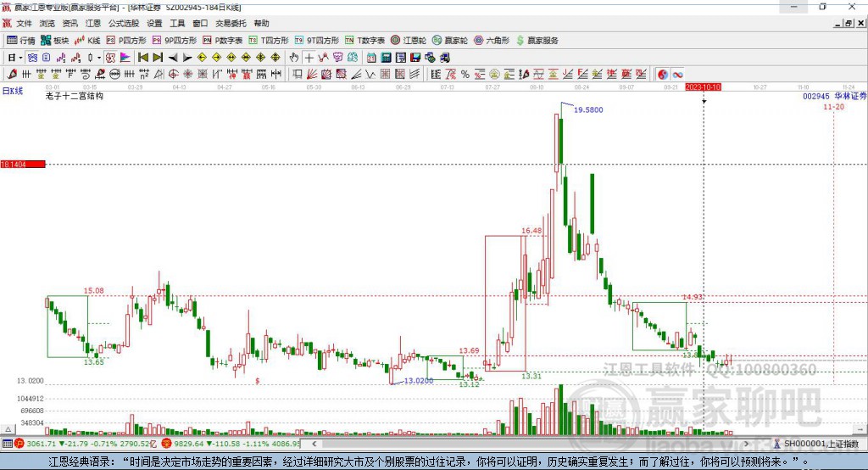Click the 沪 Shanghai index status icon
Image resolution: width=868 pixels, height=470 pixels.
(x=19, y=444)
